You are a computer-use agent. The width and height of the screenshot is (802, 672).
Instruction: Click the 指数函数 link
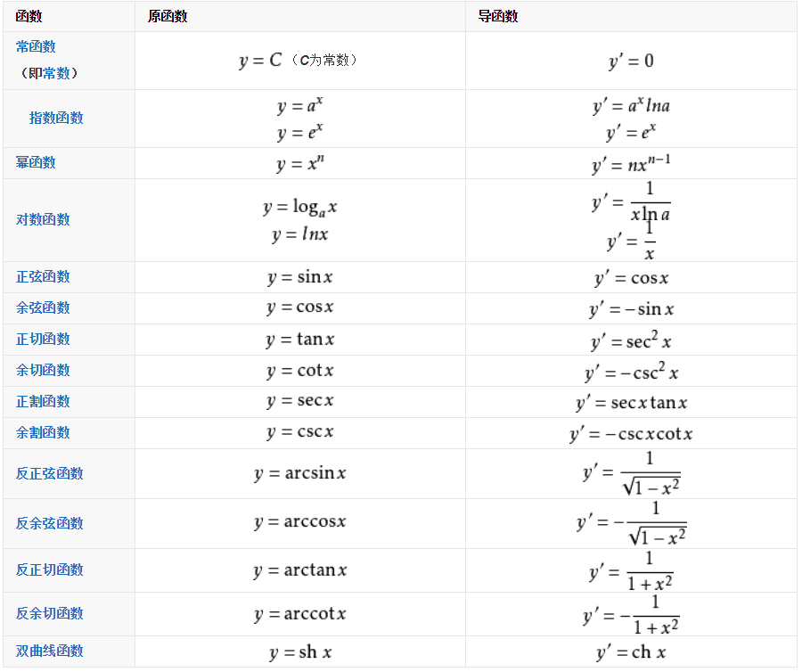[56, 118]
